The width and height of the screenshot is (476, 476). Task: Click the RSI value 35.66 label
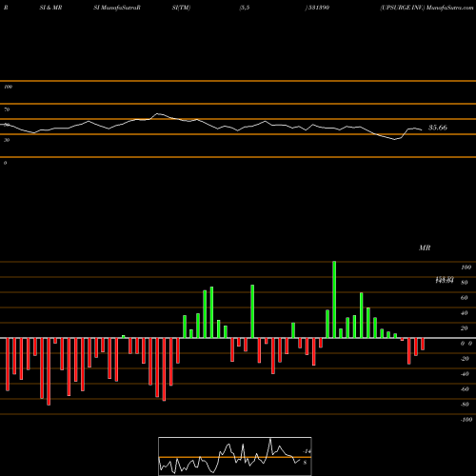pos(438,128)
